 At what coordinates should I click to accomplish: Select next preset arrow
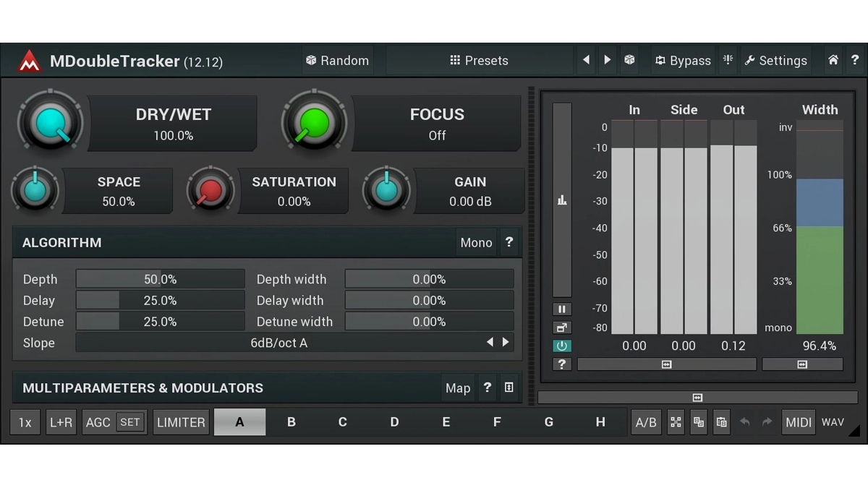click(608, 61)
